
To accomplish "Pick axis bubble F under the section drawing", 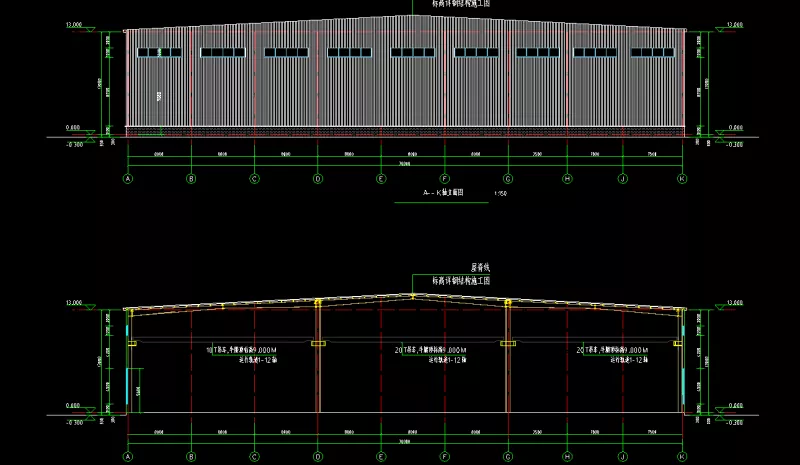I will [x=444, y=457].
